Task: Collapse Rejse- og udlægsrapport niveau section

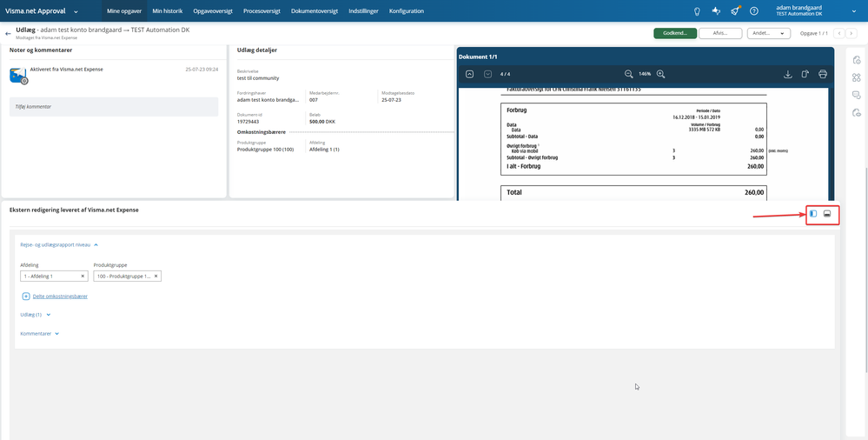Action: tap(59, 244)
